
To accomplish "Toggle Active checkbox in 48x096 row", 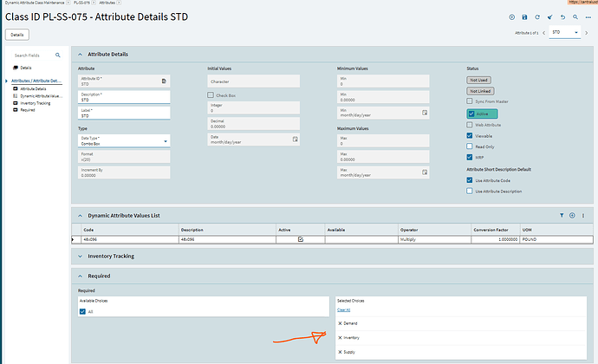I will (x=301, y=239).
